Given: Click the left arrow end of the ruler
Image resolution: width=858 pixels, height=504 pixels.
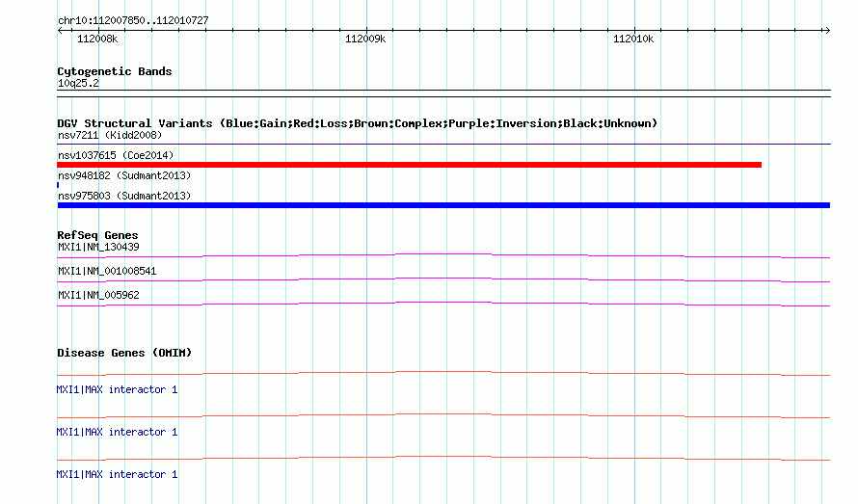Looking at the screenshot, I should pos(60,31).
